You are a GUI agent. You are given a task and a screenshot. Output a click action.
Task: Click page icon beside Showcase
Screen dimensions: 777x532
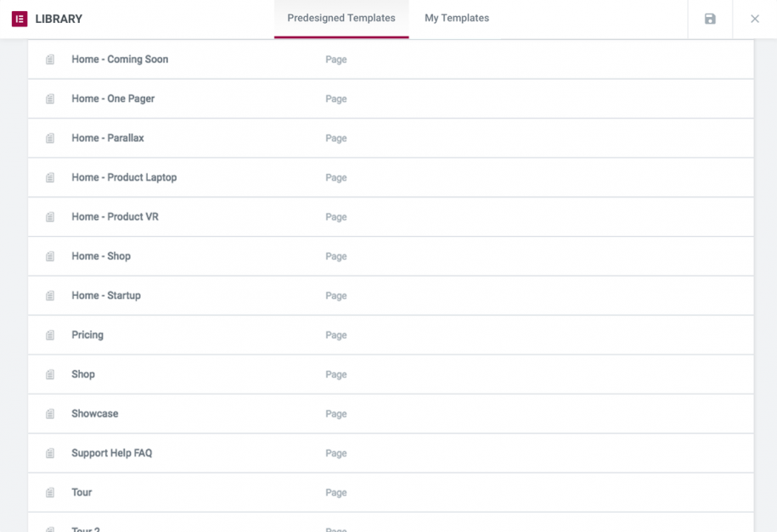(x=50, y=414)
